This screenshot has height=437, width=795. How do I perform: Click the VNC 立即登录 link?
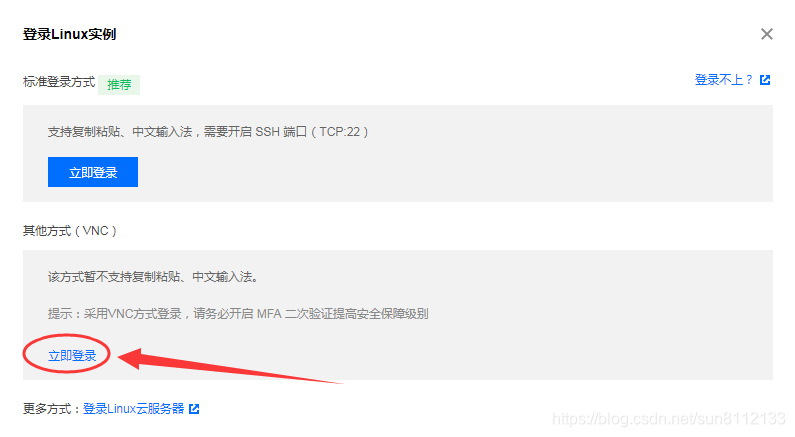pyautogui.click(x=72, y=356)
